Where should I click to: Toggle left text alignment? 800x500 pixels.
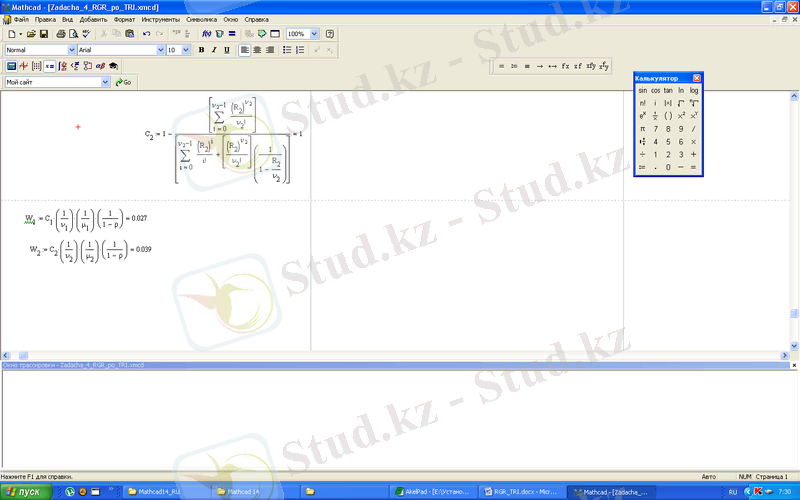click(x=244, y=50)
